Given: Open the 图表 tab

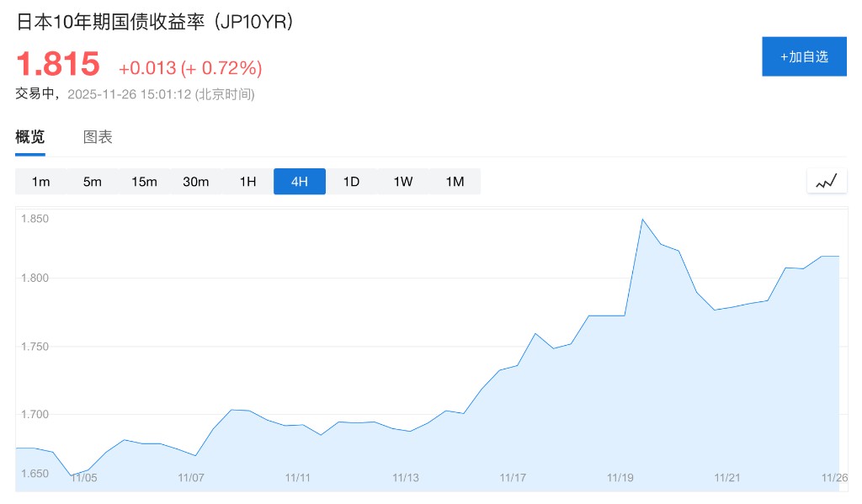Looking at the screenshot, I should click(x=98, y=137).
